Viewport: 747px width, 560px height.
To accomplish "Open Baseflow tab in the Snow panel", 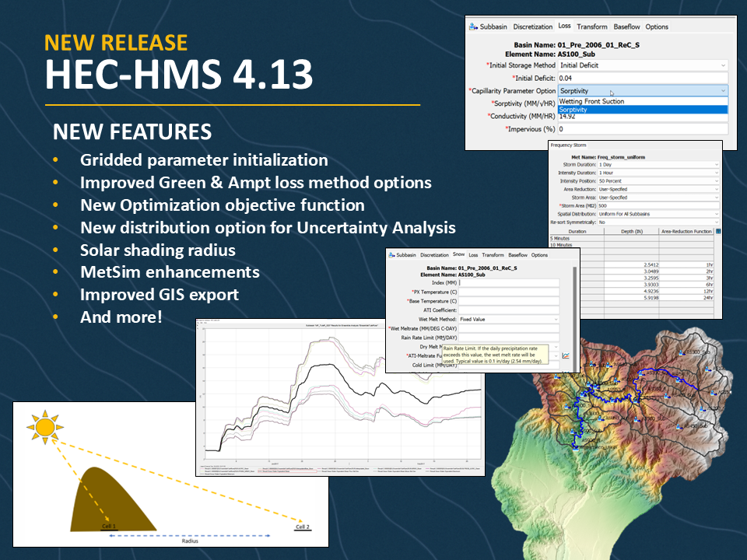I will 518,255.
